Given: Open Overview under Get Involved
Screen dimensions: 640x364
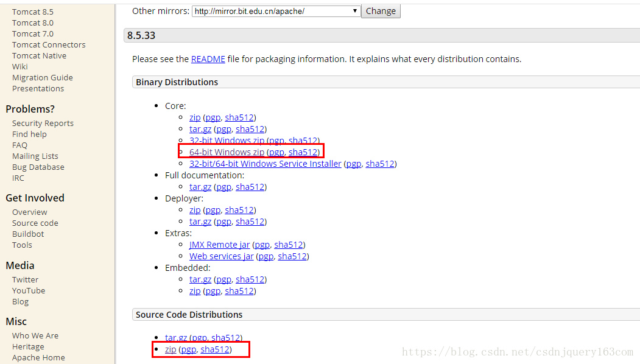Looking at the screenshot, I should 29,212.
